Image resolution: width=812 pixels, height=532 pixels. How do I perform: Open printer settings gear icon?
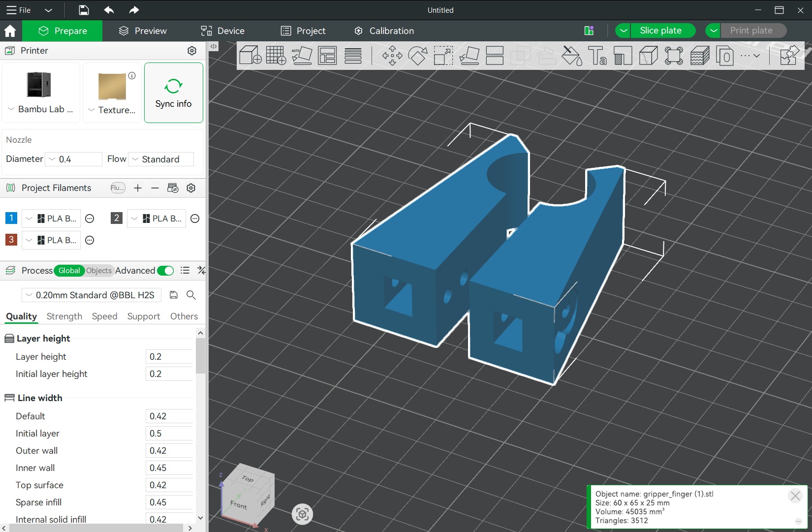point(192,51)
